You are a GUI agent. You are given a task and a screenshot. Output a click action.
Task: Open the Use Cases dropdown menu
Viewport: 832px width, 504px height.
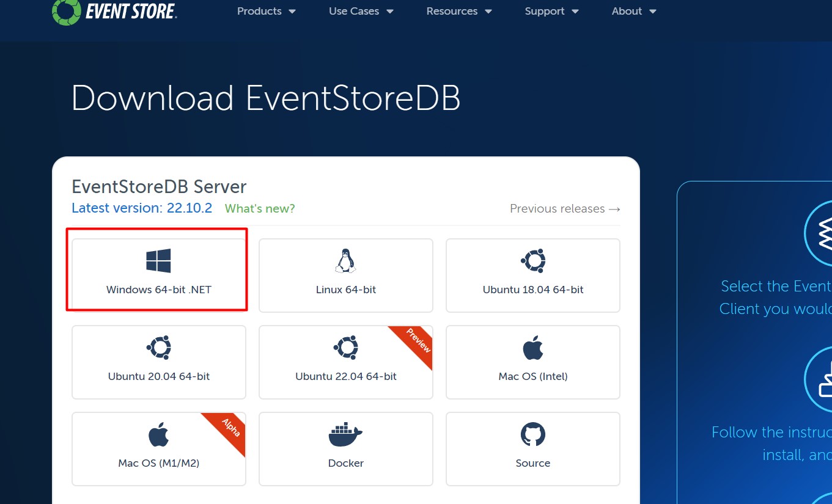pyautogui.click(x=361, y=11)
